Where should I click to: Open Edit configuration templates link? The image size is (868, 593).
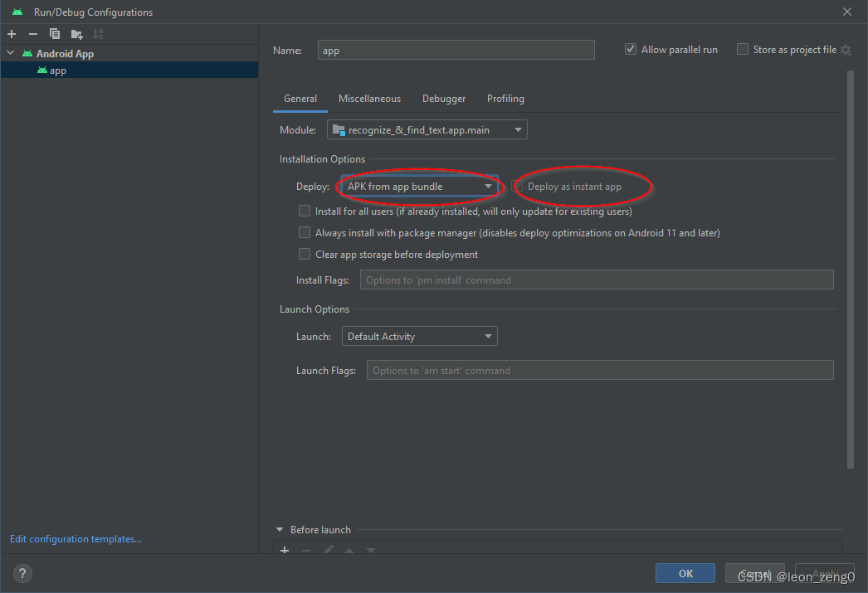tap(76, 539)
